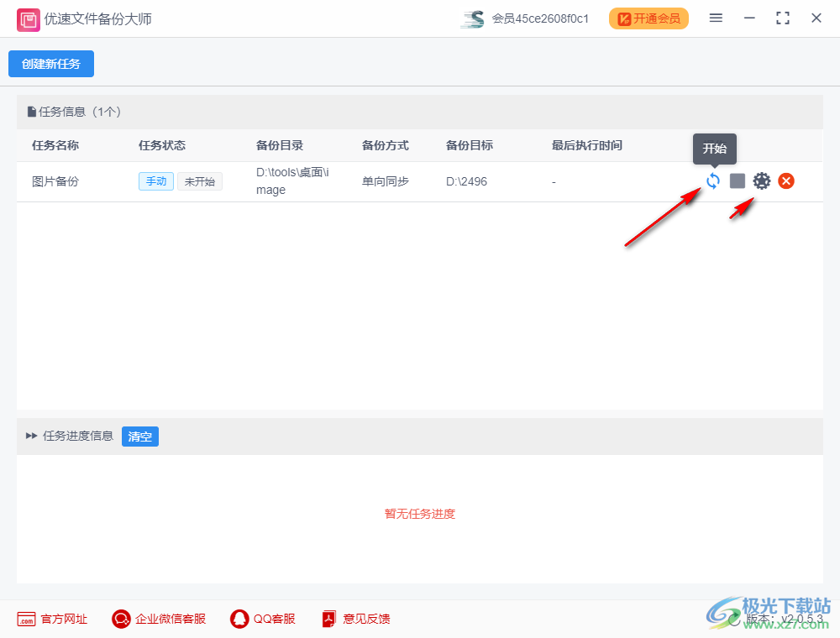Click the QQ客服 penguin icon
The image size is (840, 638).
[238, 619]
